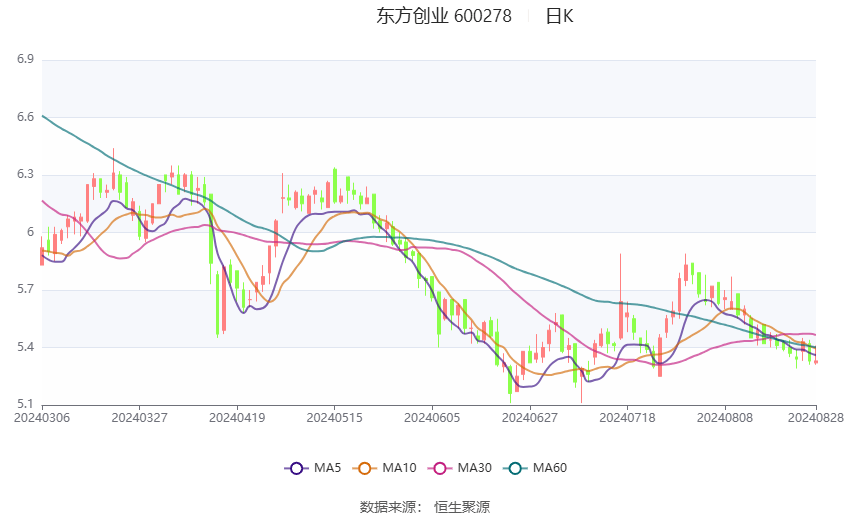Open the 恒生聚源 data source text
850x517 pixels.
click(462, 507)
